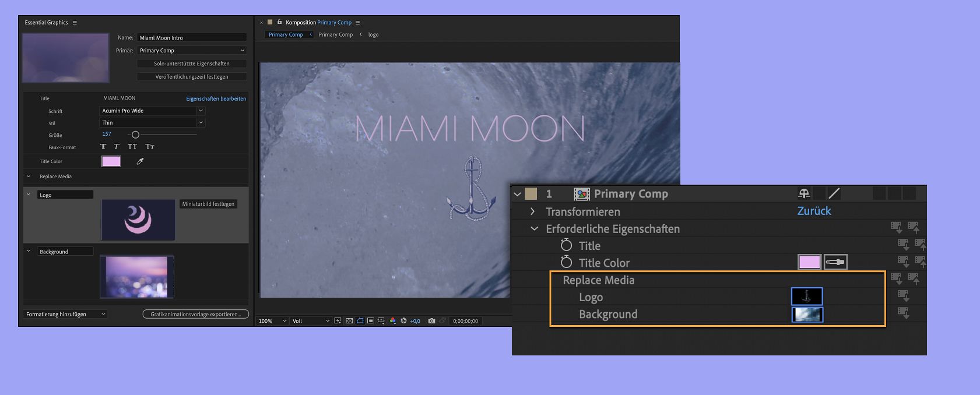Open the Schrift Acumin Pro Wide dropdown
The width and height of the screenshot is (980, 395).
[152, 111]
